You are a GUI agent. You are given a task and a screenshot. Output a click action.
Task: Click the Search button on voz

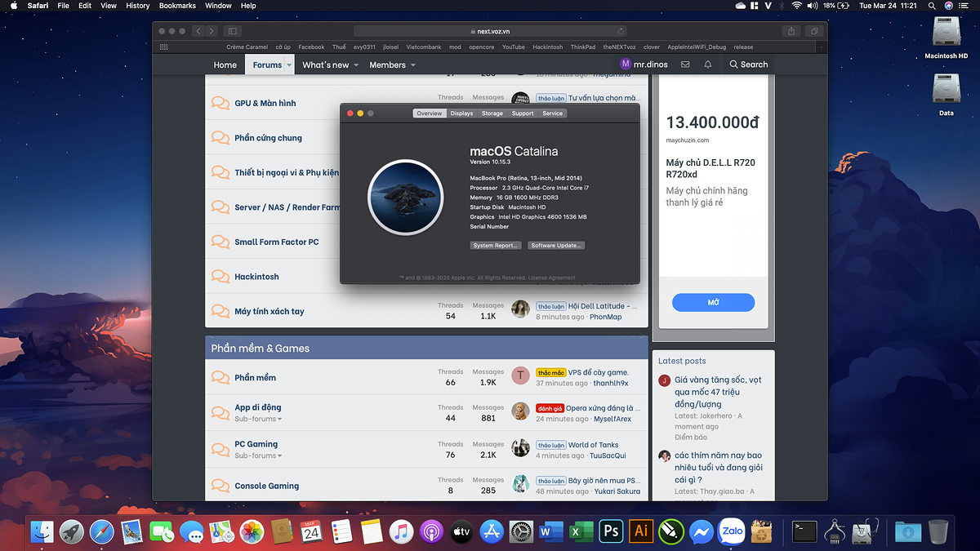[749, 64]
